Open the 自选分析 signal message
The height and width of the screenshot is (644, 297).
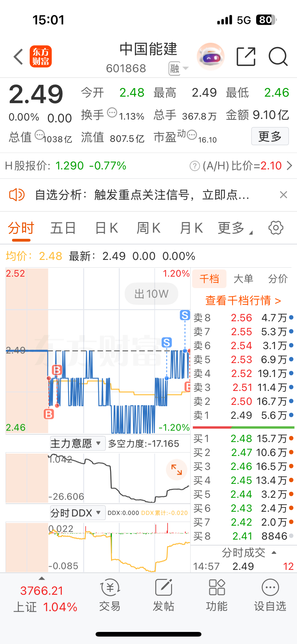142,195
